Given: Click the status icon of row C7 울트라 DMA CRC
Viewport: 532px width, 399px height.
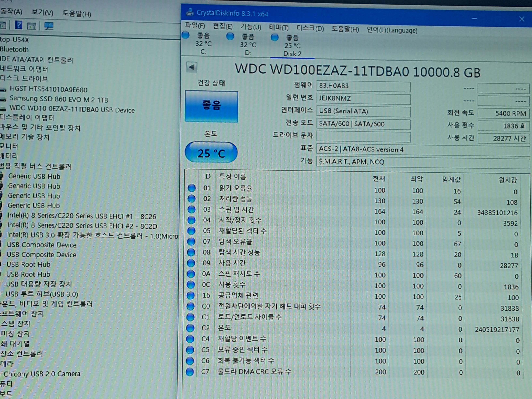Looking at the screenshot, I should (x=190, y=372).
